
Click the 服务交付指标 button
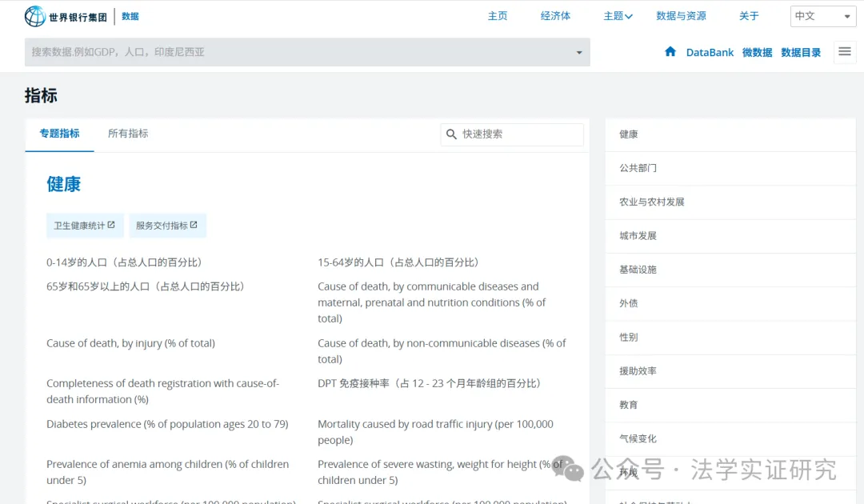point(167,226)
